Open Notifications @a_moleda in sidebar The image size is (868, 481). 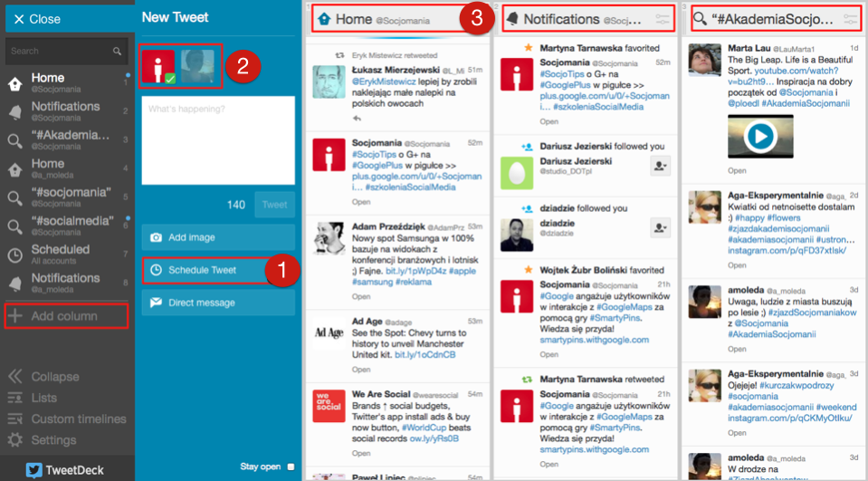pos(66,283)
